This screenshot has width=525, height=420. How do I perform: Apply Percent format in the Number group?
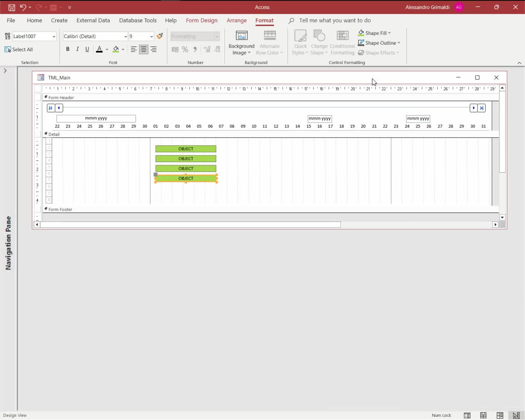tap(185, 49)
